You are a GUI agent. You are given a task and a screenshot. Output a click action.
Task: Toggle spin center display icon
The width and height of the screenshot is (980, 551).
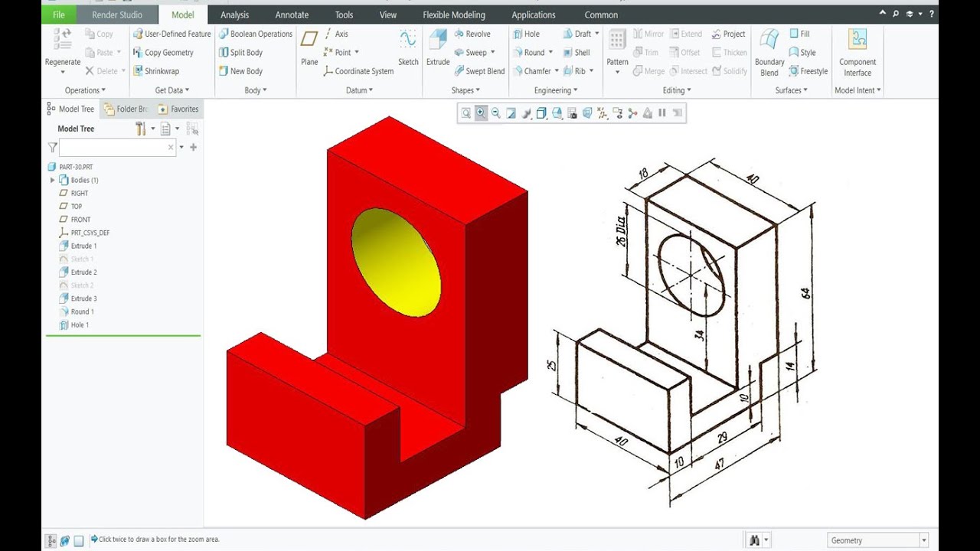point(632,113)
